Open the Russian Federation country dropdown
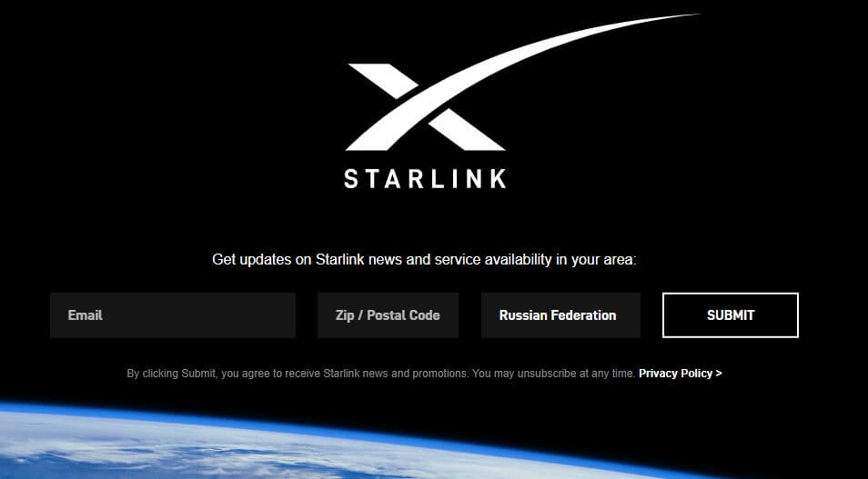 pyautogui.click(x=560, y=315)
